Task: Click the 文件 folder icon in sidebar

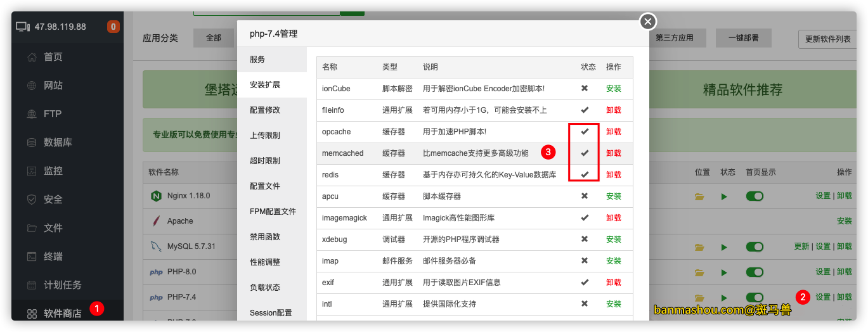Action: tap(32, 228)
